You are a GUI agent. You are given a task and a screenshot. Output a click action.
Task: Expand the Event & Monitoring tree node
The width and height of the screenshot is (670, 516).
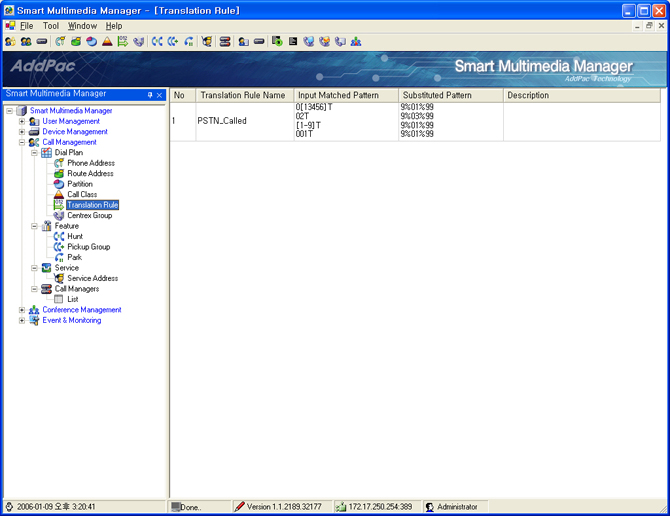click(22, 321)
